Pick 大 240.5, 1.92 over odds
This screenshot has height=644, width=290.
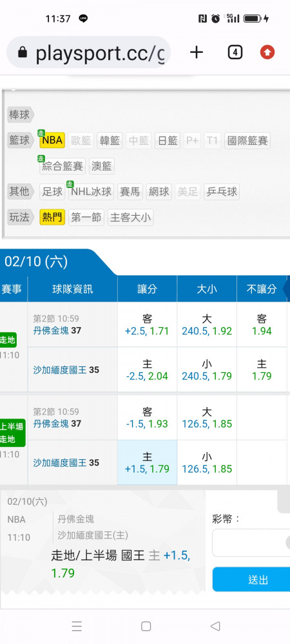[x=207, y=325]
